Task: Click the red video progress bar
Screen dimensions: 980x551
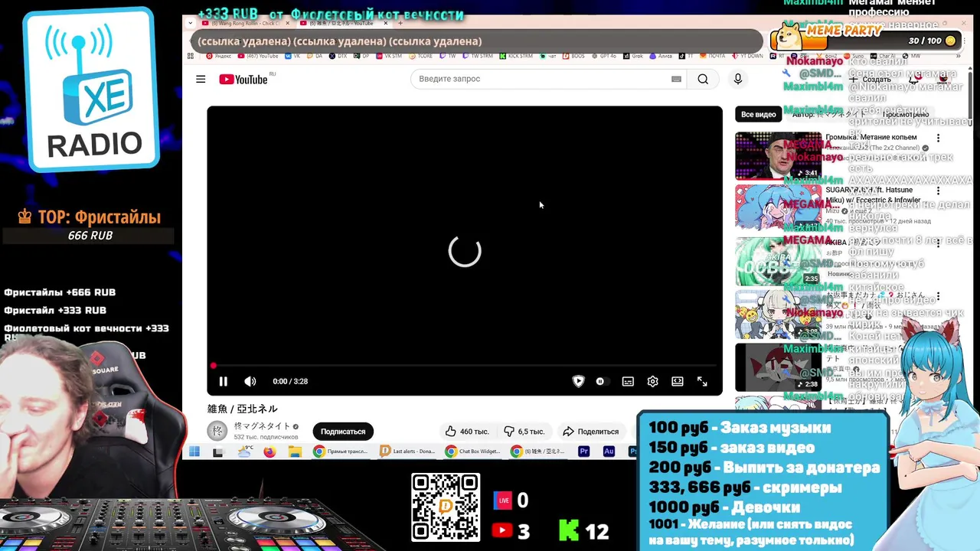Action: pyautogui.click(x=465, y=366)
